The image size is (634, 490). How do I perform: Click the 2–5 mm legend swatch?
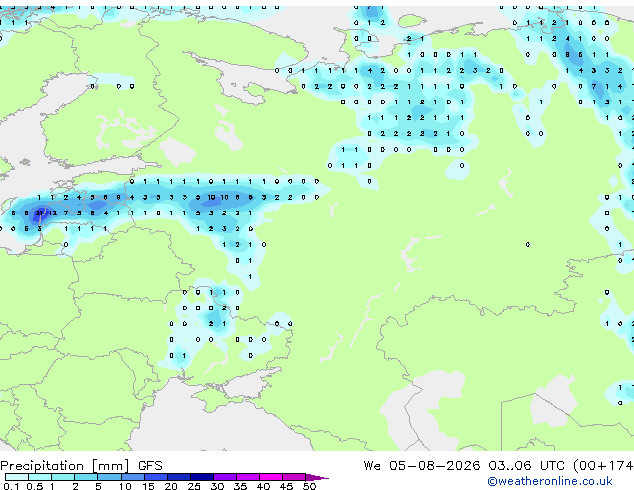point(86,477)
